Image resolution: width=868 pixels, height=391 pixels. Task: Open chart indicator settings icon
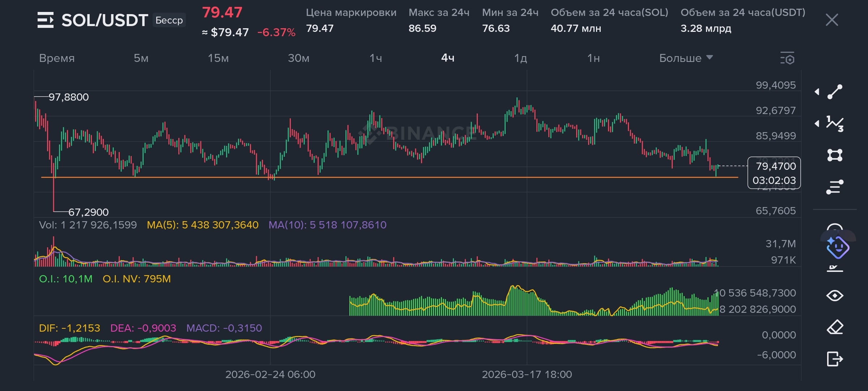(787, 58)
